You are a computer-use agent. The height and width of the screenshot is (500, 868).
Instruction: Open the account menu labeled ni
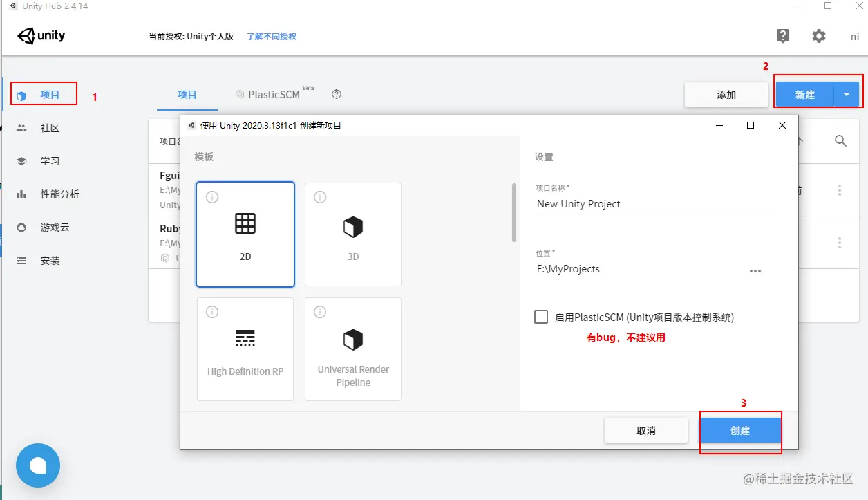(x=855, y=37)
